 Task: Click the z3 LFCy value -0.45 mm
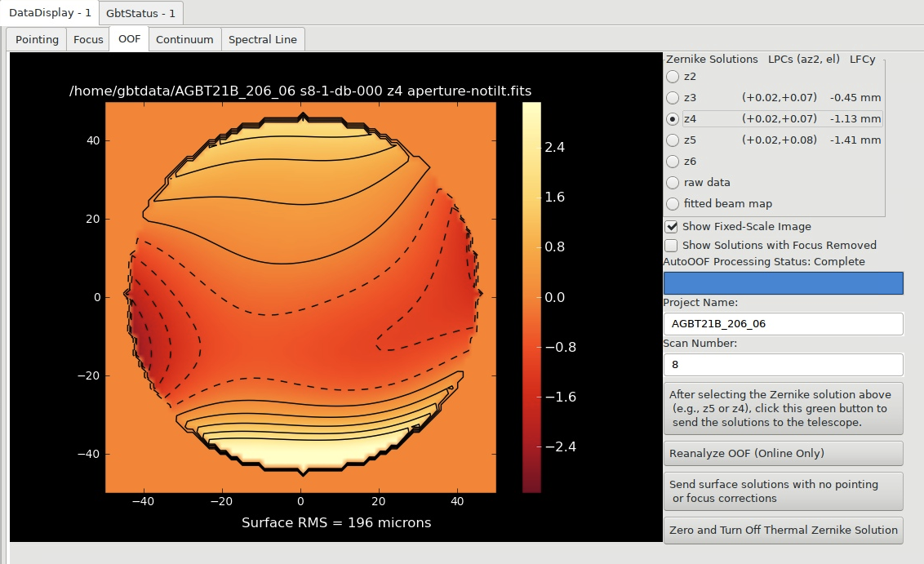[855, 98]
